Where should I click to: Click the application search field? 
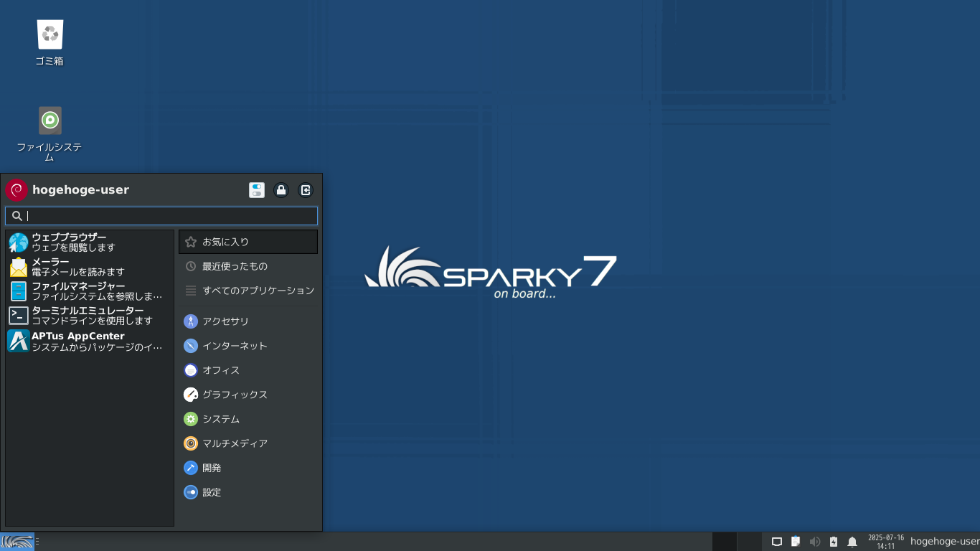161,215
